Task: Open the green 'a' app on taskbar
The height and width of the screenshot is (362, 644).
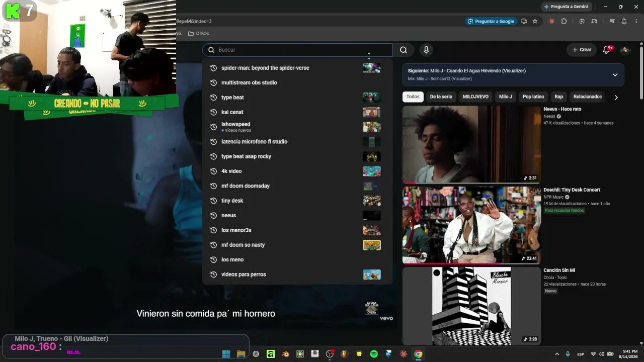Action: [x=271, y=354]
